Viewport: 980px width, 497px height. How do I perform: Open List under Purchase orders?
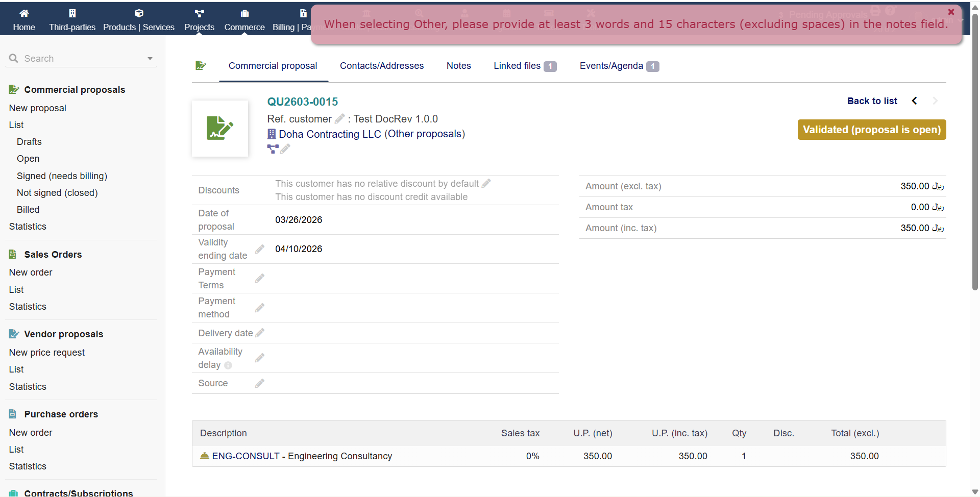point(16,450)
